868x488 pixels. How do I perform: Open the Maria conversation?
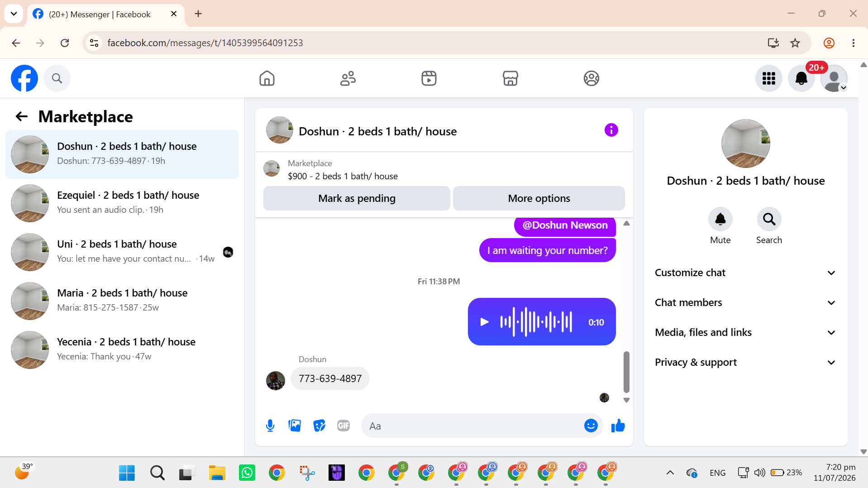click(122, 301)
